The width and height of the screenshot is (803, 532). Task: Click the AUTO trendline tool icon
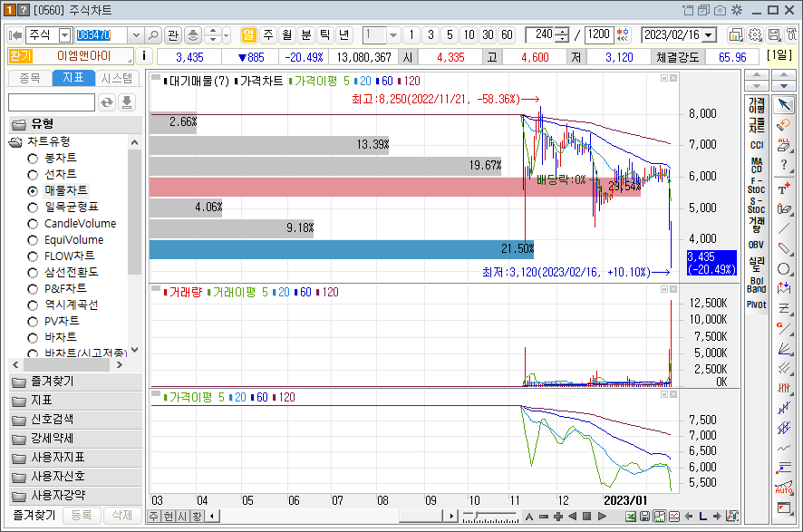[x=784, y=487]
